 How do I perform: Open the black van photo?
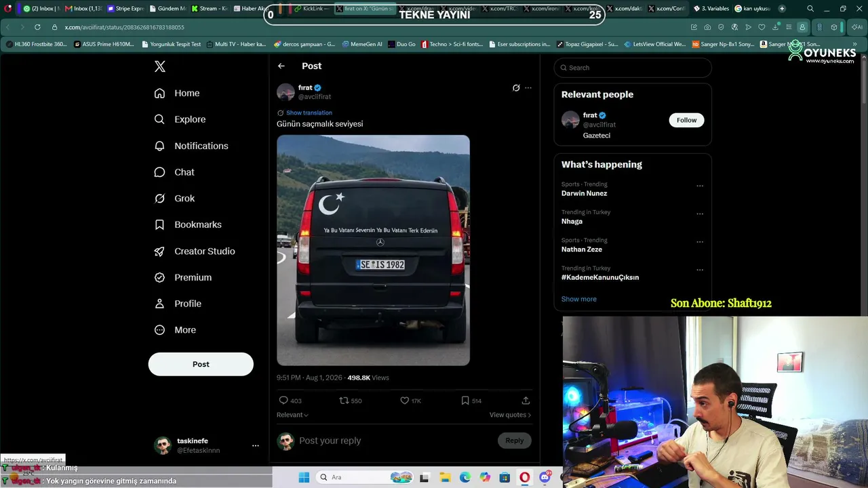point(373,250)
